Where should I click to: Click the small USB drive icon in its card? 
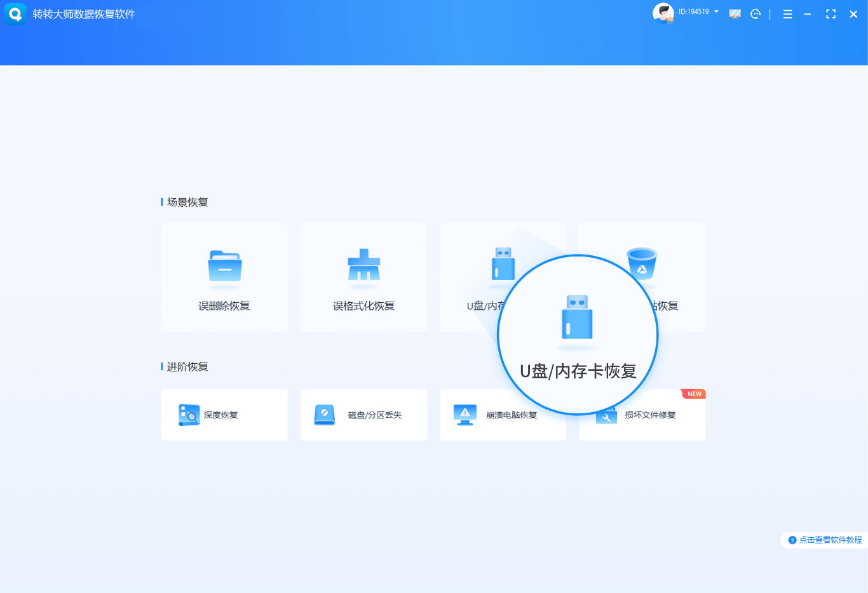point(503,263)
